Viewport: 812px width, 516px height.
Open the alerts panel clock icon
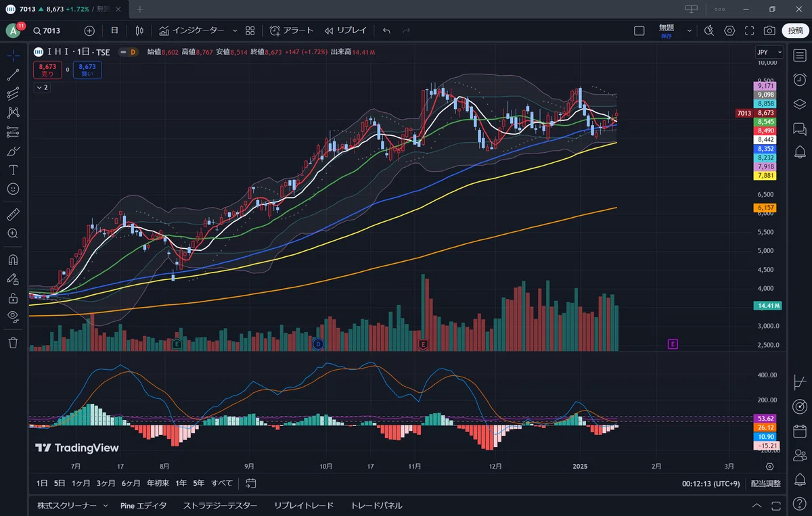click(799, 80)
